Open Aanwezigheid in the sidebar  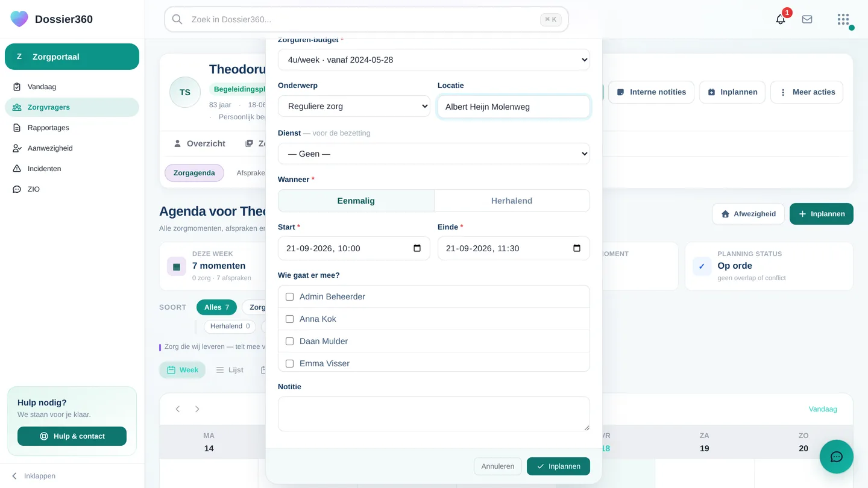coord(72,148)
